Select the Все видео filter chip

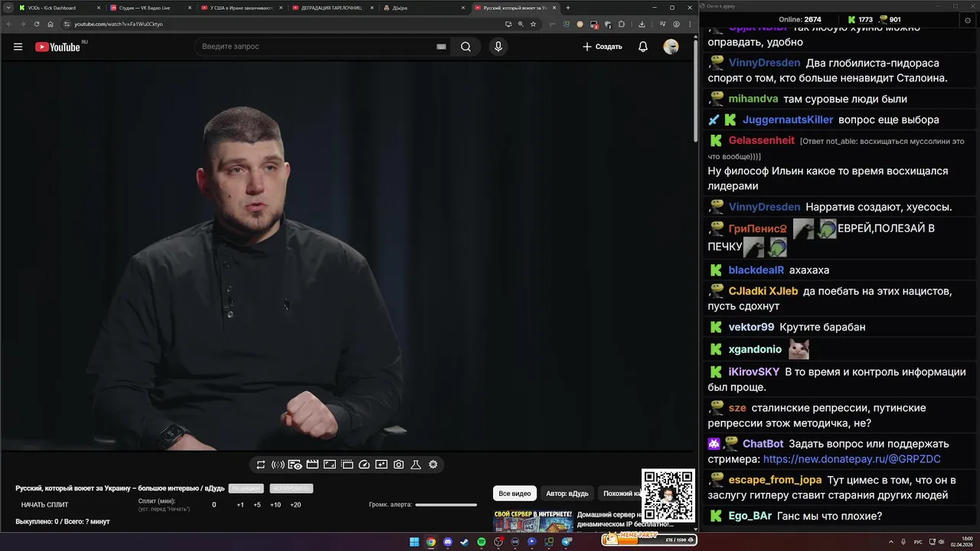click(x=514, y=494)
